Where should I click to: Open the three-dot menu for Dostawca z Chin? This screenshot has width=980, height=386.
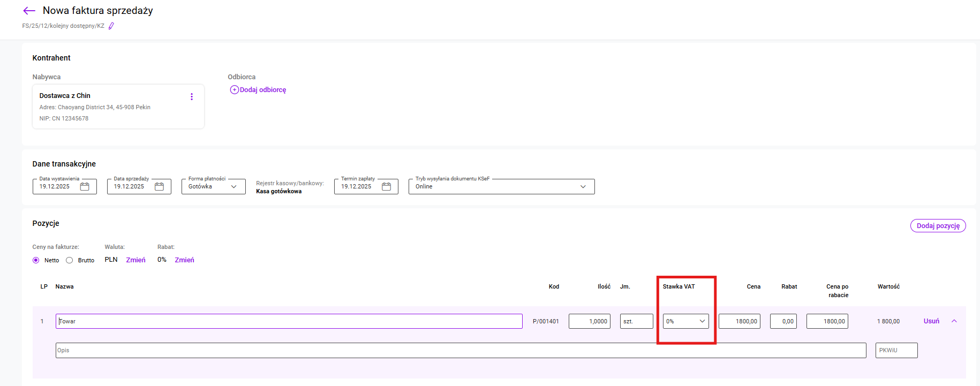(x=192, y=97)
